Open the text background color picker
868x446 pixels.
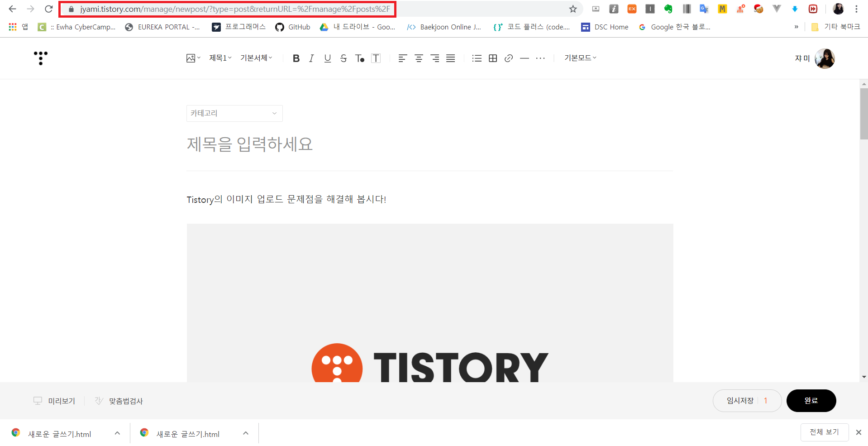click(x=376, y=58)
